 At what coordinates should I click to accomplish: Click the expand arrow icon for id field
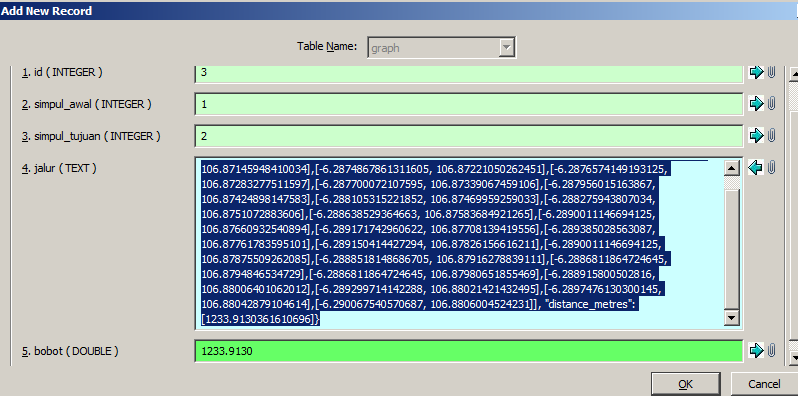click(x=756, y=72)
